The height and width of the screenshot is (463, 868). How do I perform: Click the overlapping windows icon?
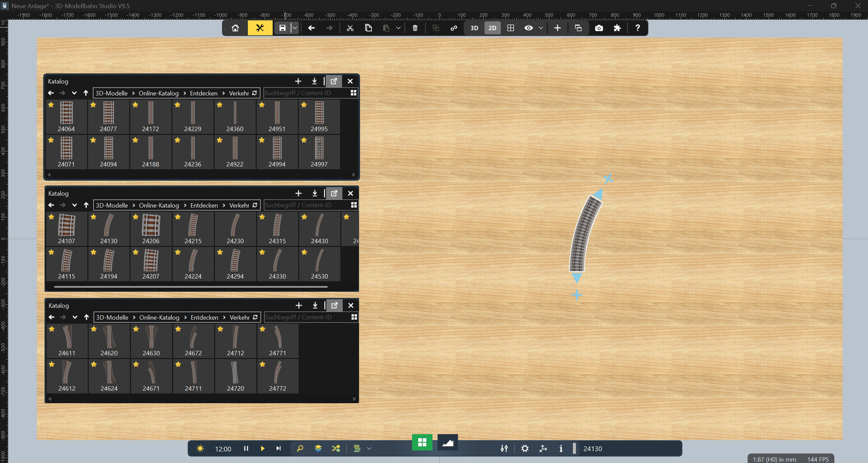(578, 28)
